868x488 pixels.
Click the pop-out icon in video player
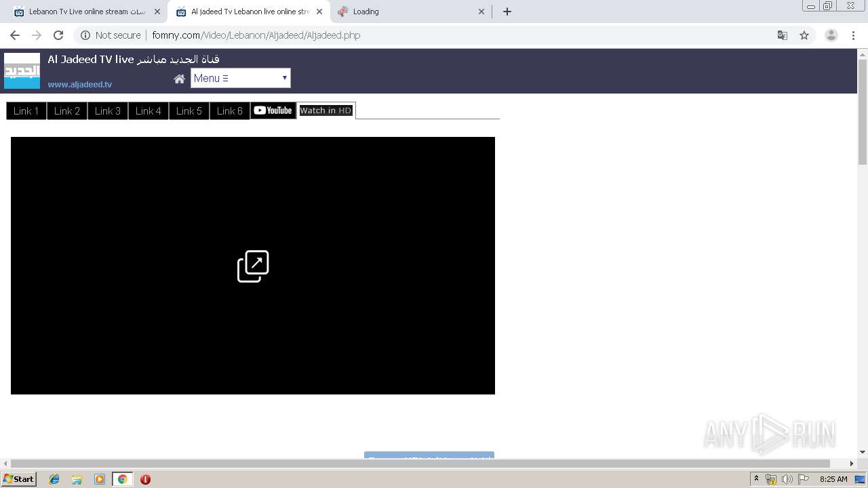[x=253, y=266]
